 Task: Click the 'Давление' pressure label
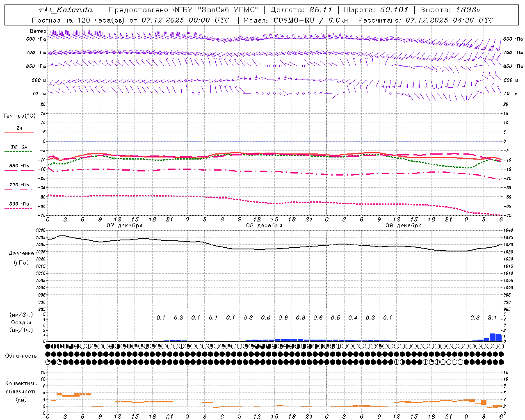coord(21,253)
